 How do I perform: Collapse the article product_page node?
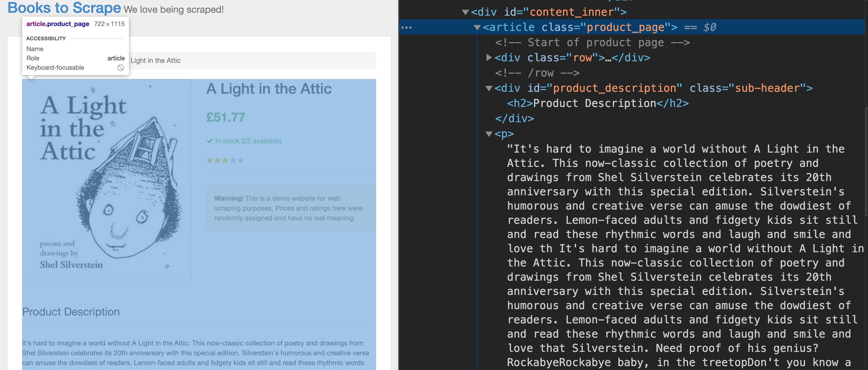pyautogui.click(x=477, y=27)
